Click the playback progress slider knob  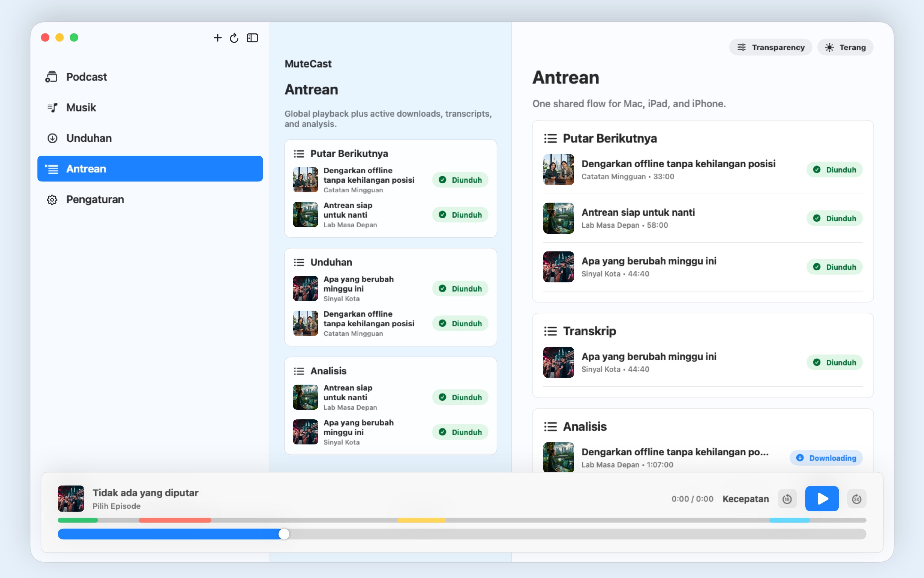284,534
